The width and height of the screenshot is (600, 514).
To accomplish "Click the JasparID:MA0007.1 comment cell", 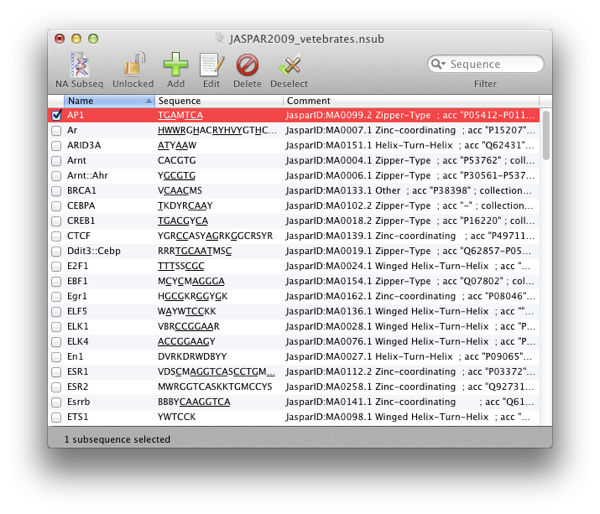I will (x=410, y=131).
